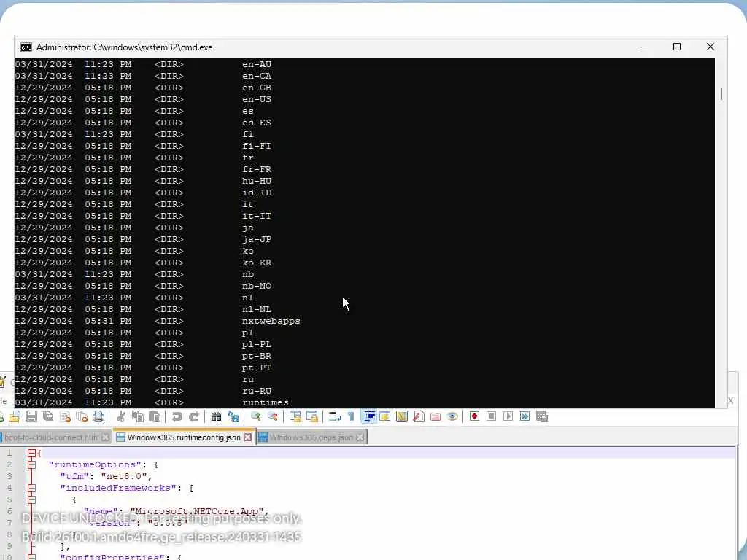Click the ja-JP directory entry

(257, 239)
